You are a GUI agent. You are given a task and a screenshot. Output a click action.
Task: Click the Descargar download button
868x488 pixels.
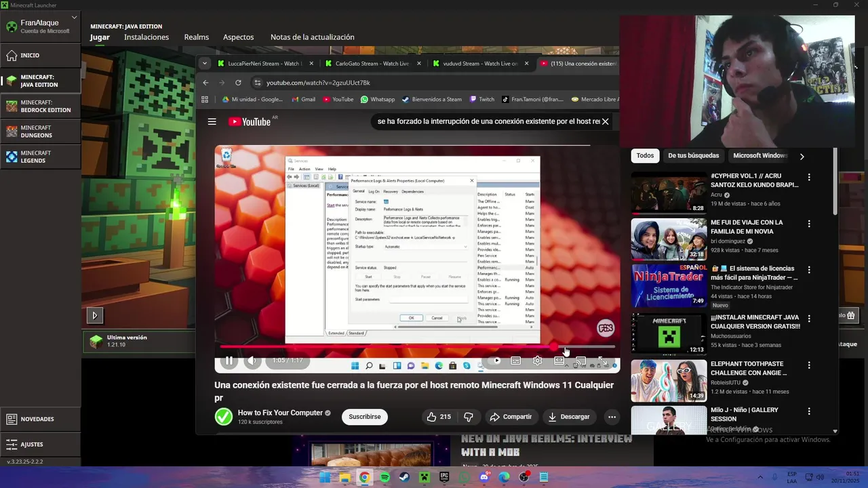569,417
